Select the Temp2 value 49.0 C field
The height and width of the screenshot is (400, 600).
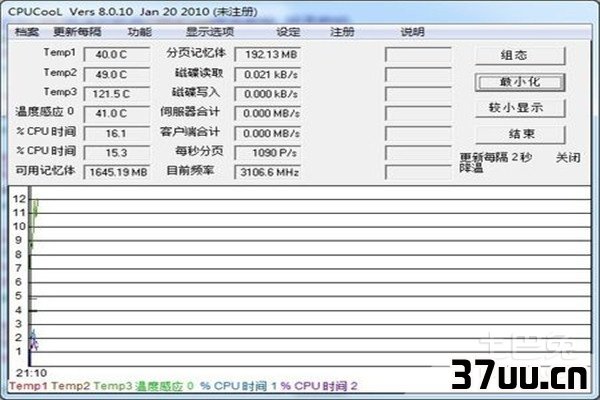pos(117,74)
